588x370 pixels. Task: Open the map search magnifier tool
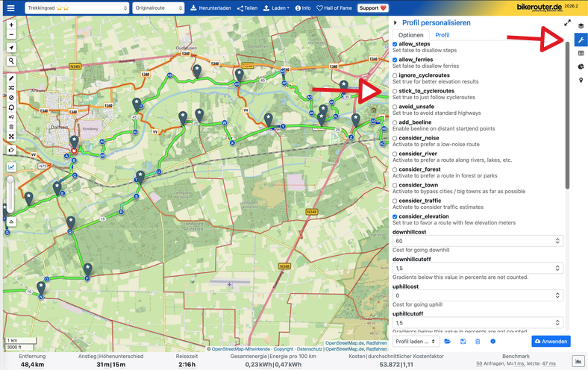12,61
